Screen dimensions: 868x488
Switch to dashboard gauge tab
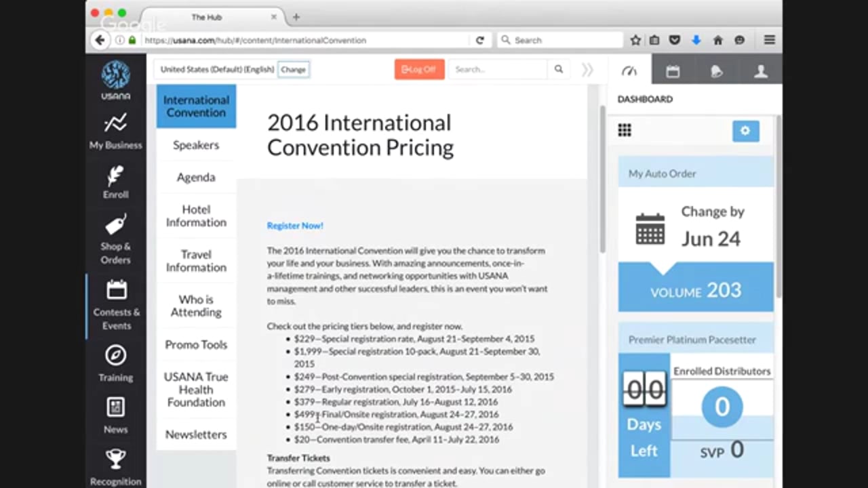tap(629, 70)
